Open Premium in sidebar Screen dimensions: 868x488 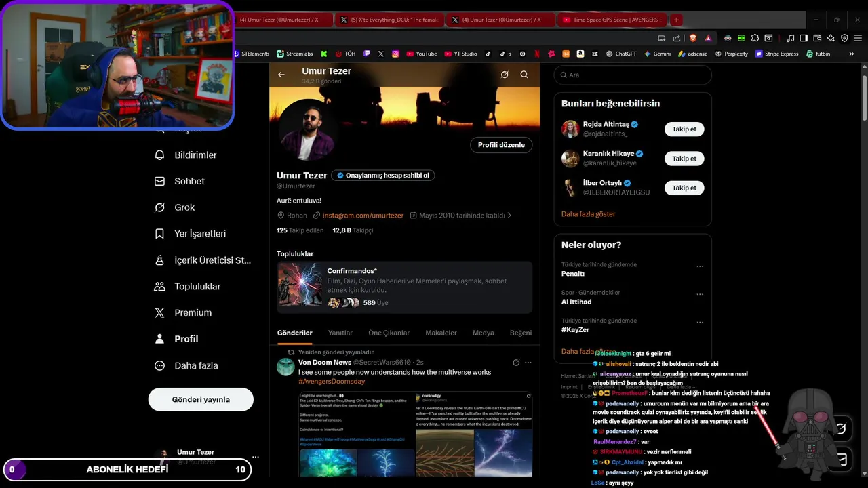pos(183,312)
